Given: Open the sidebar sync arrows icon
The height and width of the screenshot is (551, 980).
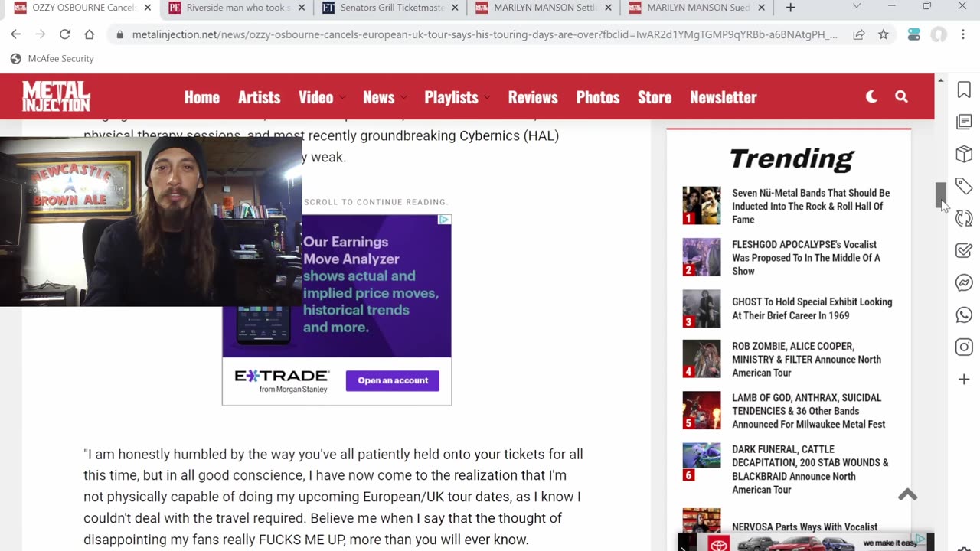Looking at the screenshot, I should 964,218.
